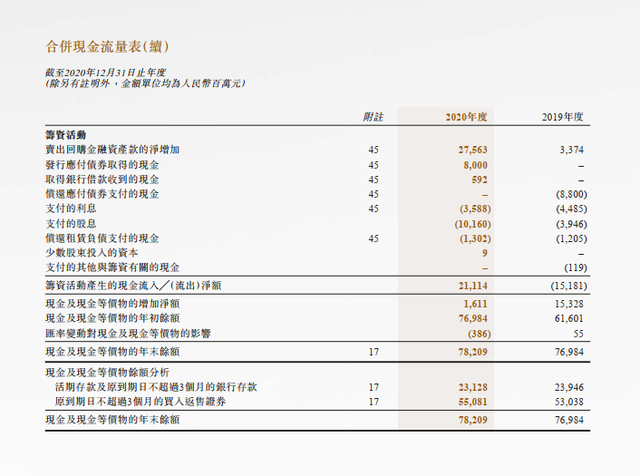Select the value 9 in 2020 column
This screenshot has height=476, width=640.
tap(484, 253)
